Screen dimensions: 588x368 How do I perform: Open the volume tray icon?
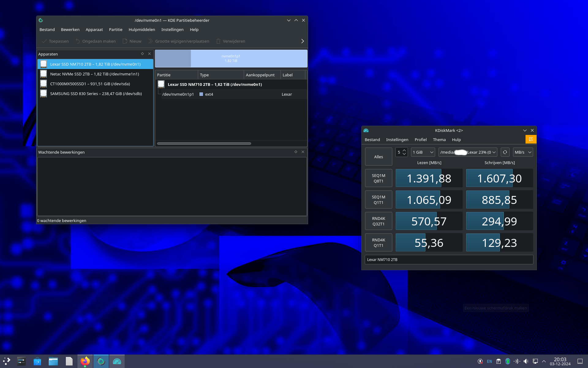[526, 361]
